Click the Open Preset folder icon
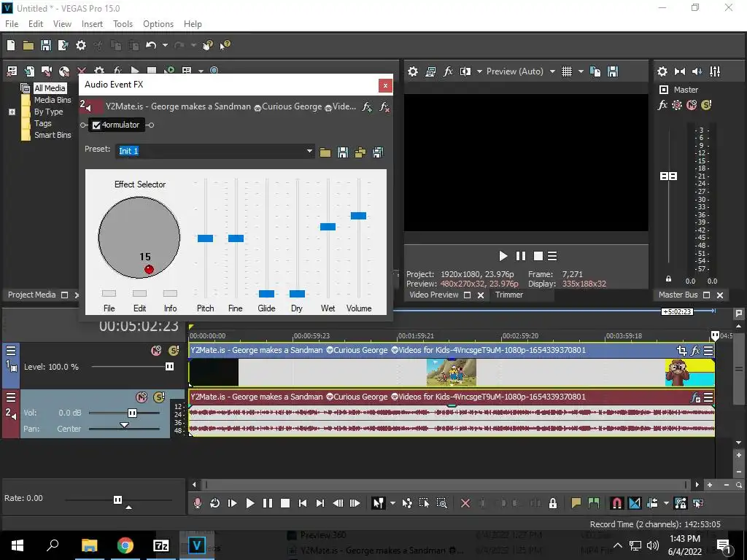The width and height of the screenshot is (747, 560). pyautogui.click(x=325, y=152)
